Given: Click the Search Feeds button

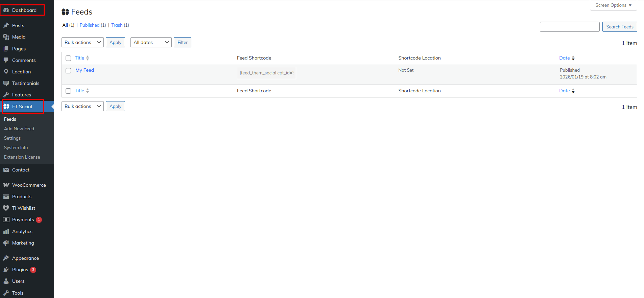Looking at the screenshot, I should 620,27.
